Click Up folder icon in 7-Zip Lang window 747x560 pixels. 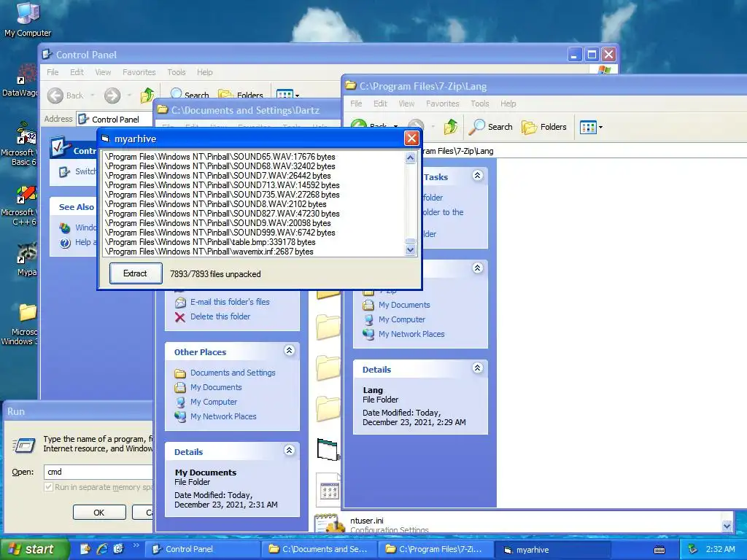[x=451, y=127]
